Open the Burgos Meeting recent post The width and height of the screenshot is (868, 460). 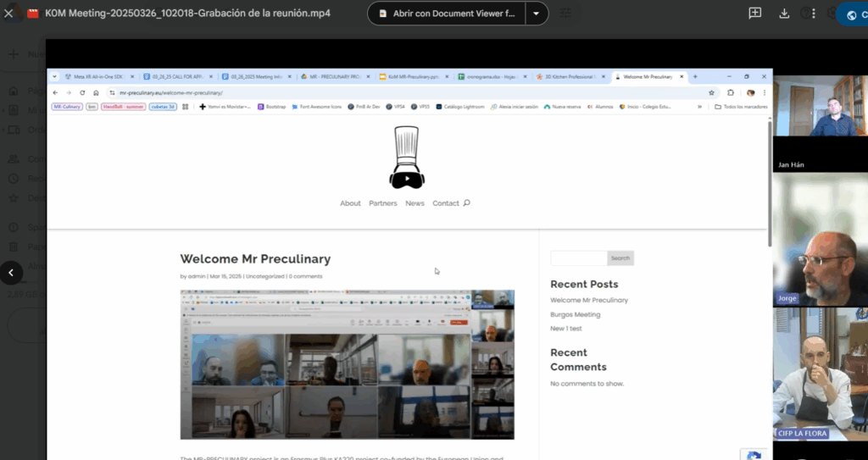tap(575, 314)
